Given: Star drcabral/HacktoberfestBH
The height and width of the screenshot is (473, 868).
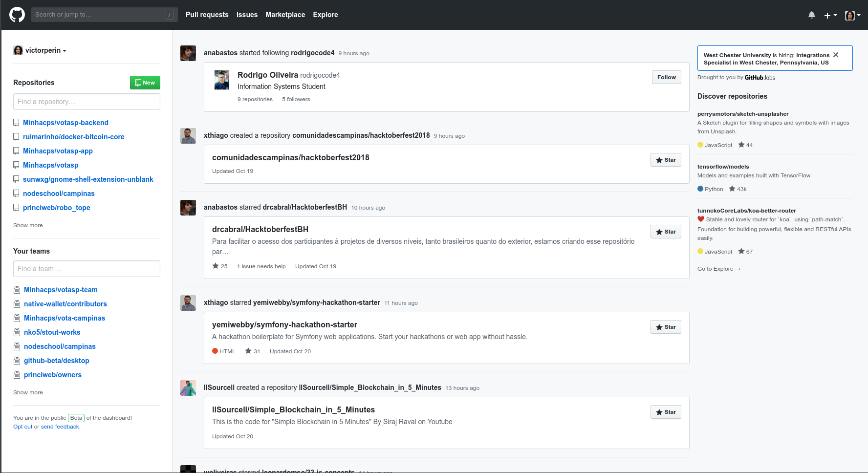Looking at the screenshot, I should click(x=666, y=232).
